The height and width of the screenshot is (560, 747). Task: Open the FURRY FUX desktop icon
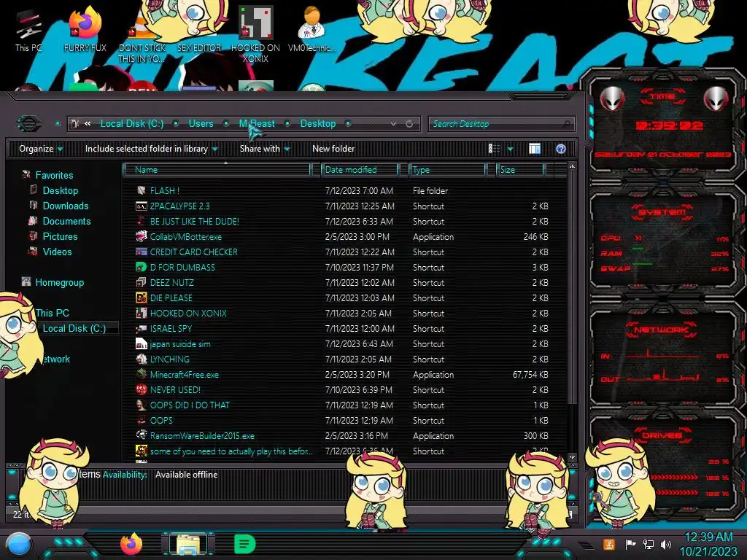(85, 28)
